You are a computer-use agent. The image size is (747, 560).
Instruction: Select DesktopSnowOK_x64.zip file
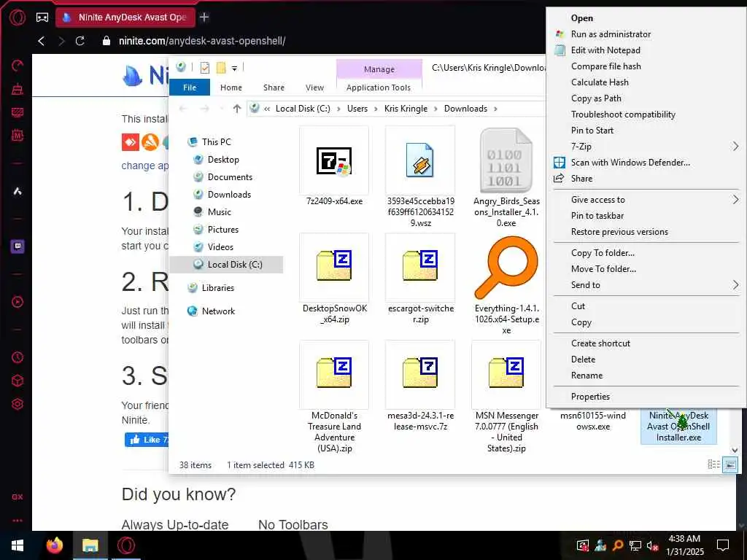click(334, 267)
